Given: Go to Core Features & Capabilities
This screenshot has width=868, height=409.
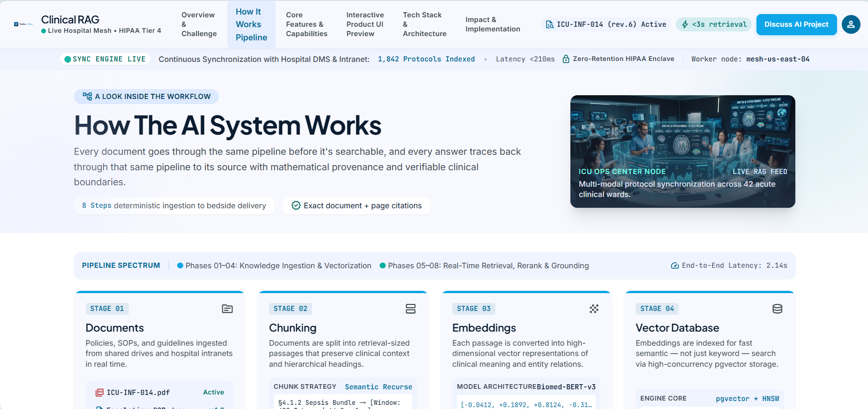Looking at the screenshot, I should (307, 24).
